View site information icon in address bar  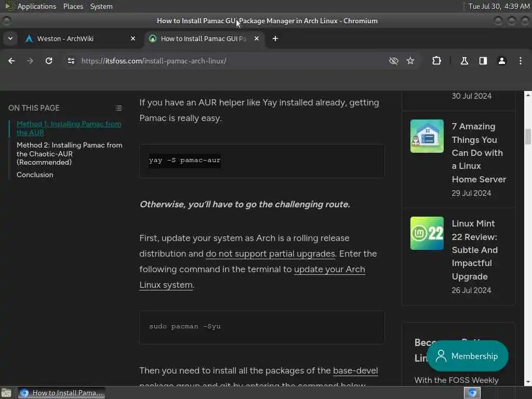[71, 61]
